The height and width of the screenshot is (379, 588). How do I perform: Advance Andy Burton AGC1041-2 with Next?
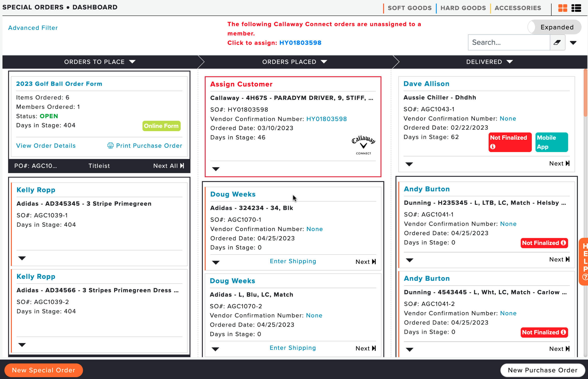(559, 349)
